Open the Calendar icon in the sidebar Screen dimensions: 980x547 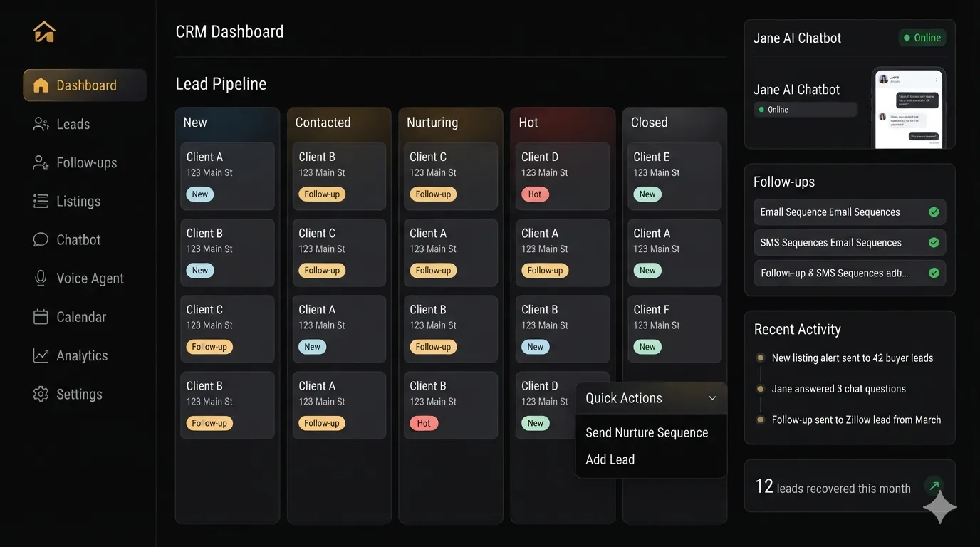tap(41, 317)
